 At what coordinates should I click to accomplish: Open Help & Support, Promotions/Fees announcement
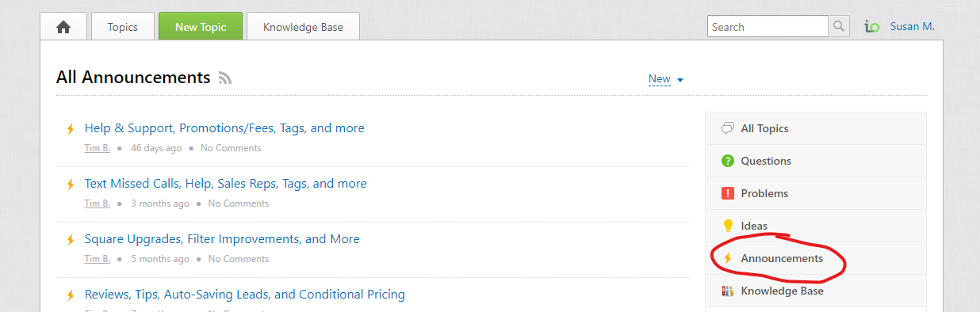(x=224, y=128)
